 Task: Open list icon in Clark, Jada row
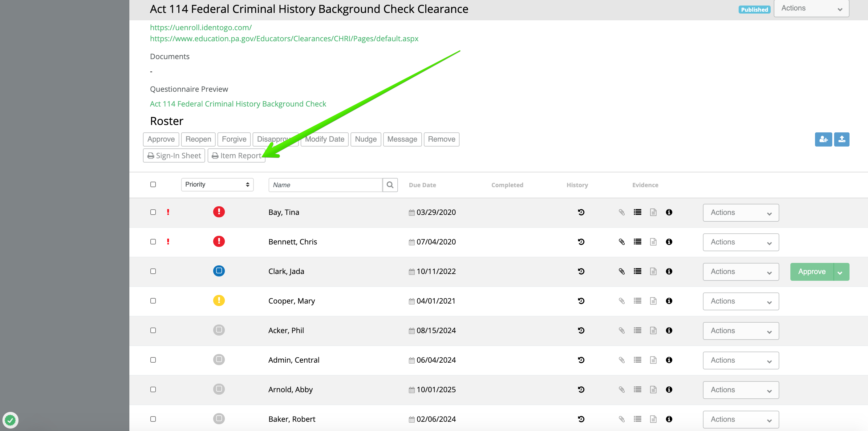[x=637, y=272]
